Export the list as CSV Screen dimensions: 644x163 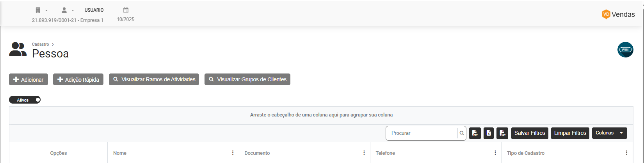tap(502, 133)
